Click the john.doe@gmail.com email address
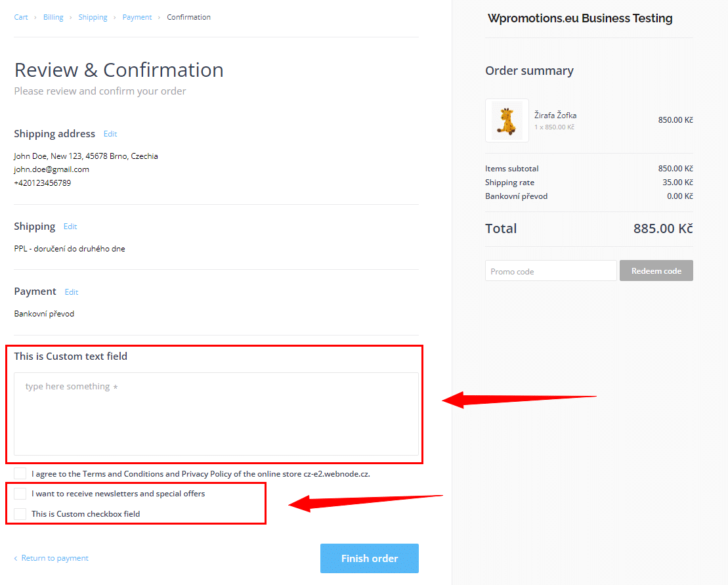Image resolution: width=728 pixels, height=585 pixels. 51,169
